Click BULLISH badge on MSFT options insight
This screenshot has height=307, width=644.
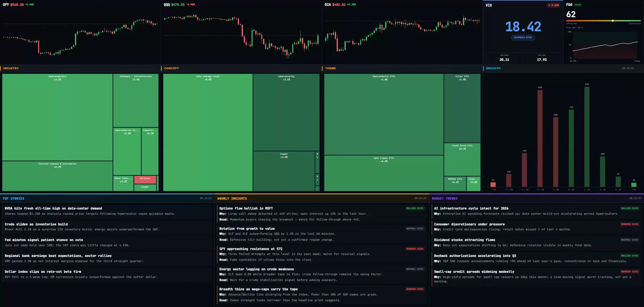[x=415, y=208]
